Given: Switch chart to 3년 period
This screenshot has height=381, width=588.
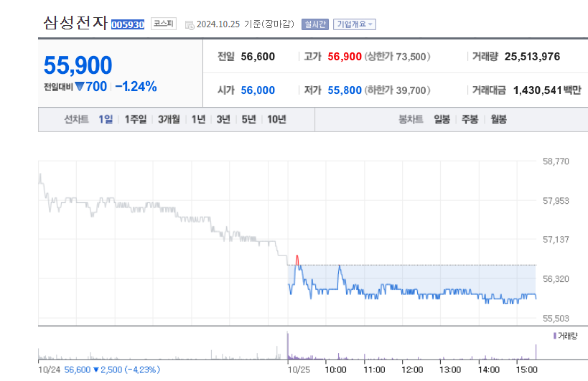Looking at the screenshot, I should pyautogui.click(x=223, y=120).
